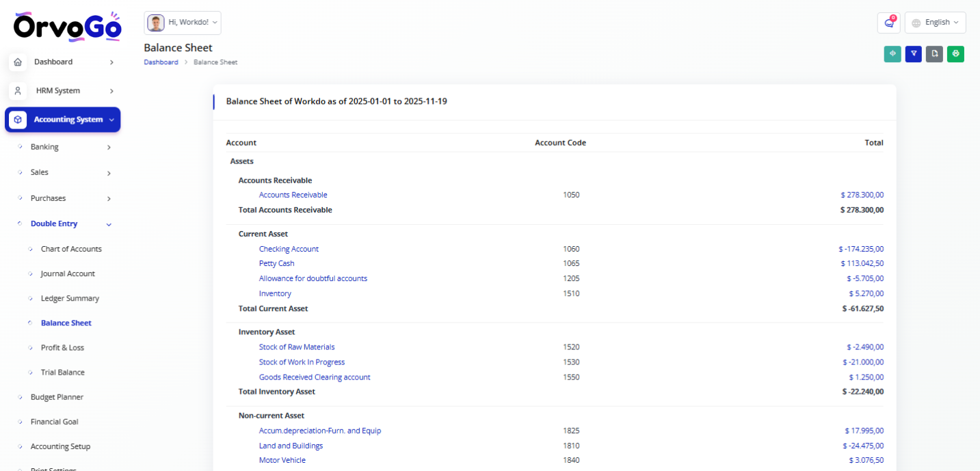Select Profit & Loss in sidebar
The height and width of the screenshot is (471, 980).
pos(62,348)
